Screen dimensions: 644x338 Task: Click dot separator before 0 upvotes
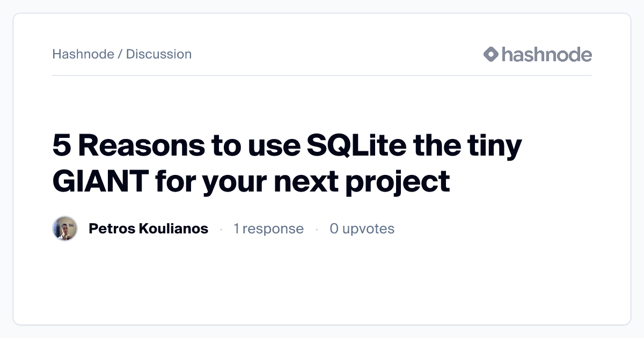317,229
